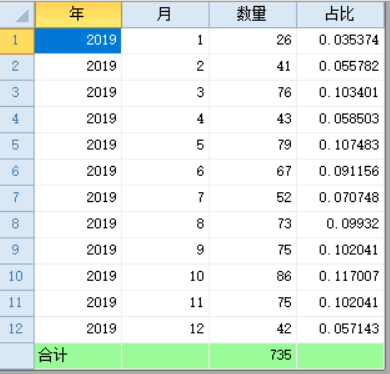
Task: Click the ratio cell 0.107483
Action: point(340,145)
